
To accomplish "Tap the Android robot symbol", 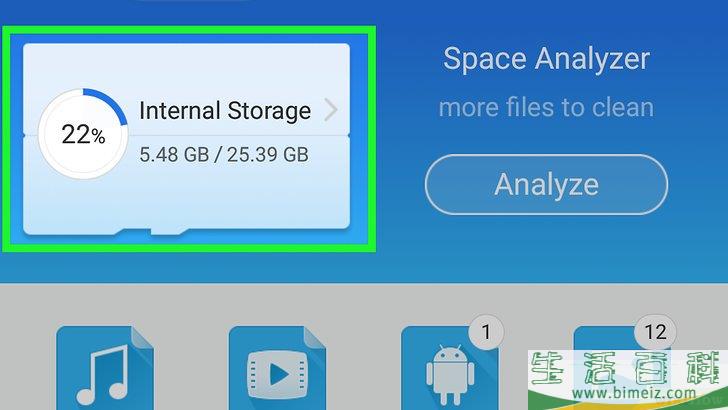I will (450, 374).
